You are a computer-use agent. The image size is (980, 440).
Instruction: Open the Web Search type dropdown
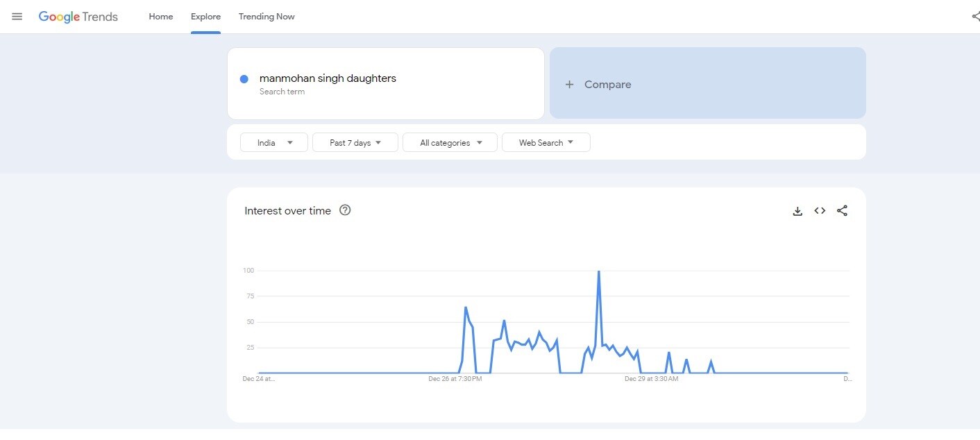pos(546,143)
